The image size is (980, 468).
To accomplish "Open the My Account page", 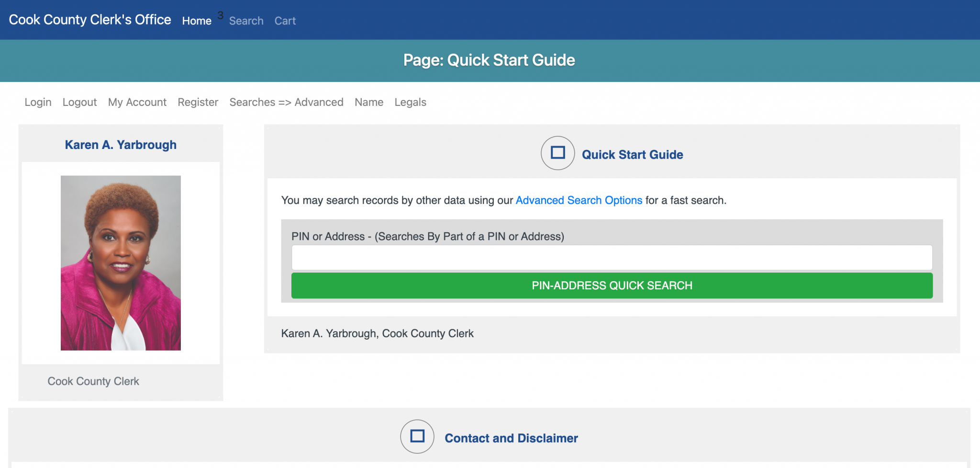I will (137, 103).
